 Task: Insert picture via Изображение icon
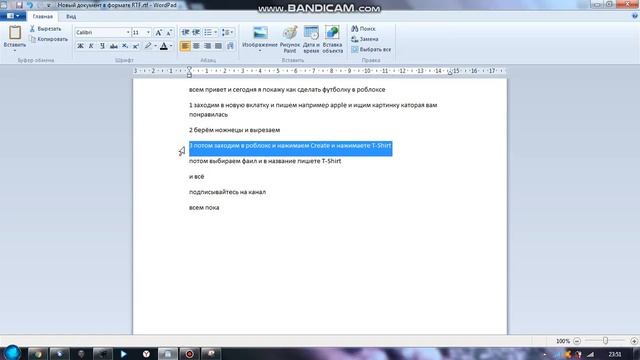coord(260,33)
